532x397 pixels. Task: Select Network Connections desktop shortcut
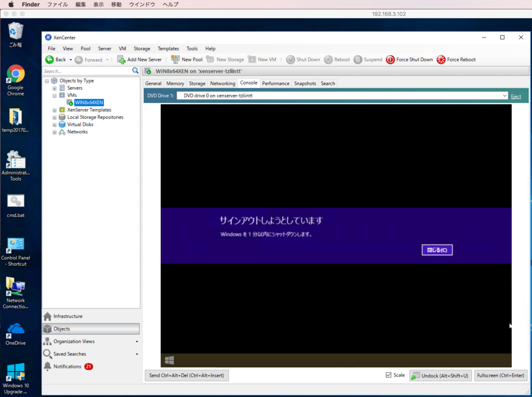(16, 293)
